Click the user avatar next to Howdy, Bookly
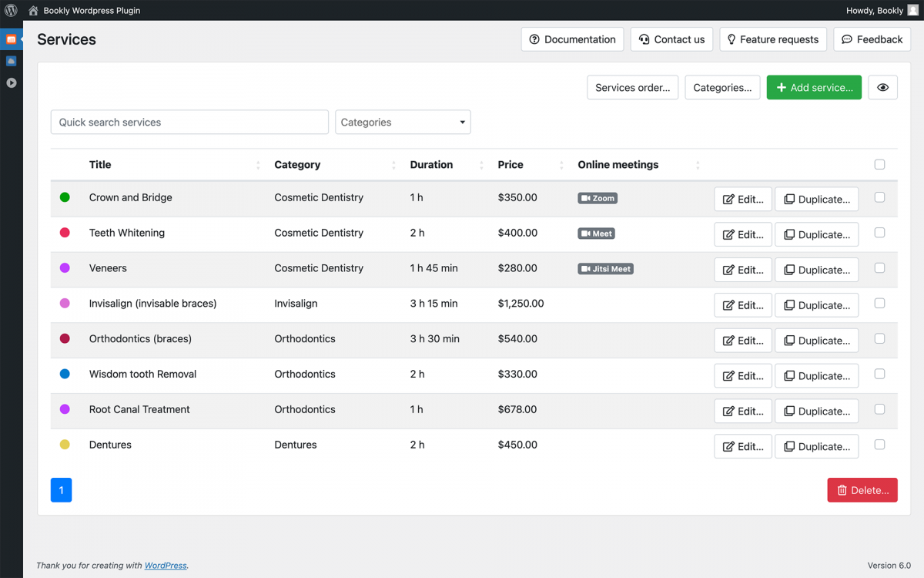Viewport: 924px width, 578px height. point(912,10)
